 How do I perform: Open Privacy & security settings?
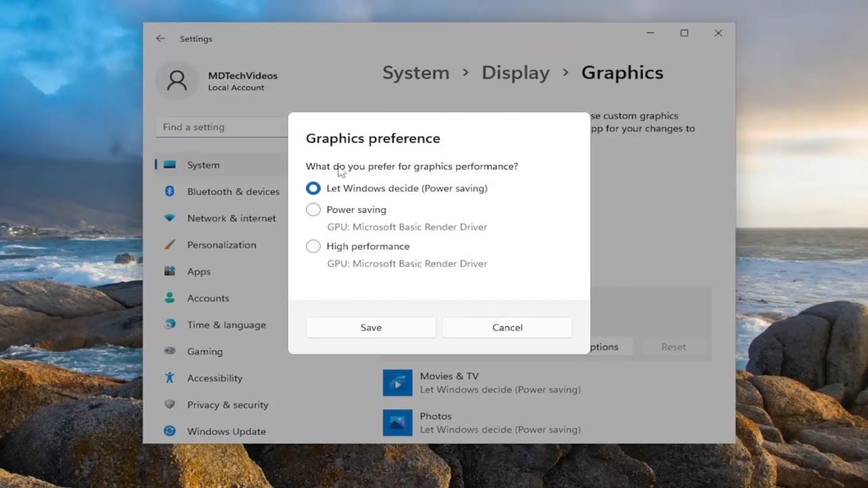pyautogui.click(x=228, y=405)
